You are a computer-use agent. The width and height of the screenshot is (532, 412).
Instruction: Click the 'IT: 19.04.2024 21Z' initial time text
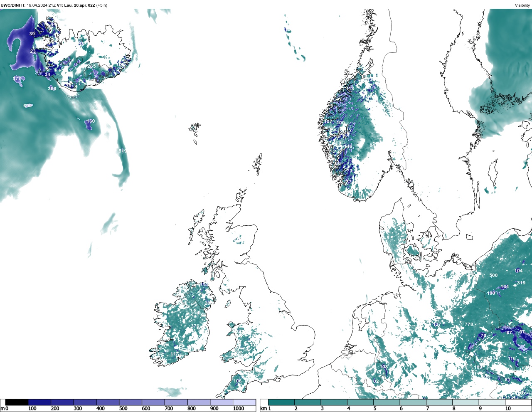point(39,5)
